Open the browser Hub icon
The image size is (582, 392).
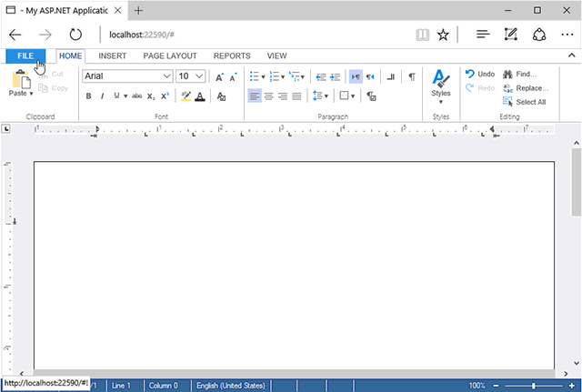click(483, 35)
